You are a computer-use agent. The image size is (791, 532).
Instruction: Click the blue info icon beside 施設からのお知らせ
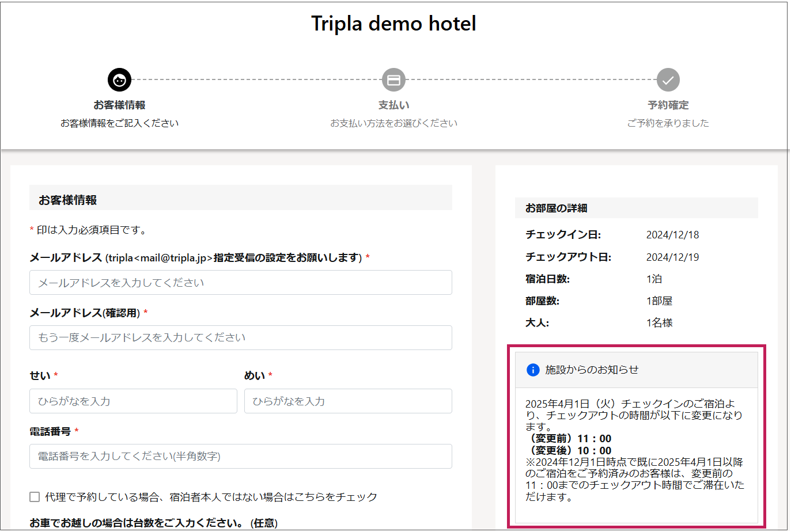tap(533, 370)
